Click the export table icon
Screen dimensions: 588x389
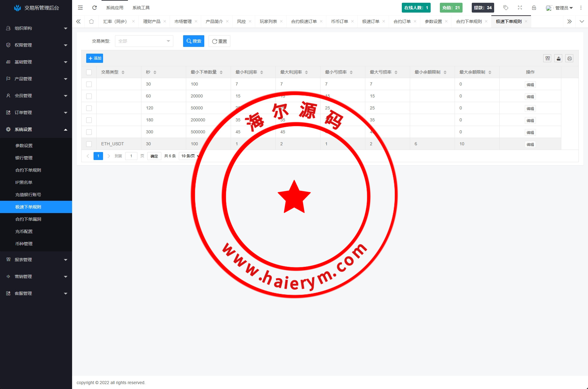tap(559, 58)
